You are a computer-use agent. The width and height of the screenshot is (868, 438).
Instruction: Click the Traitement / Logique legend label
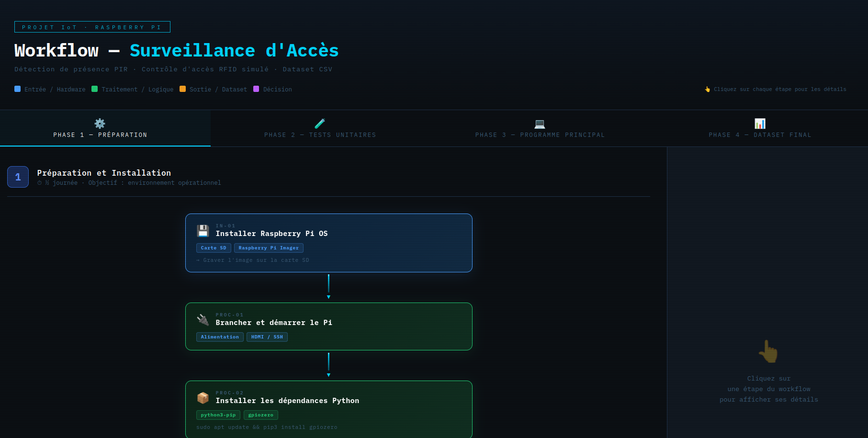click(x=137, y=90)
